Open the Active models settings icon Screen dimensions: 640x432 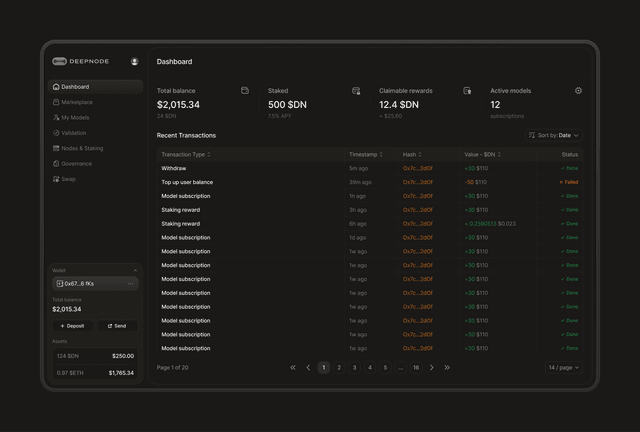pos(578,91)
